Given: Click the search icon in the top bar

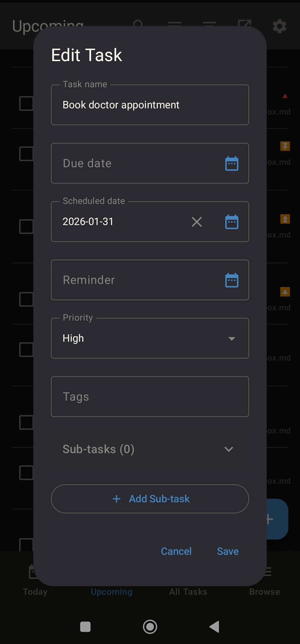Looking at the screenshot, I should click(138, 25).
